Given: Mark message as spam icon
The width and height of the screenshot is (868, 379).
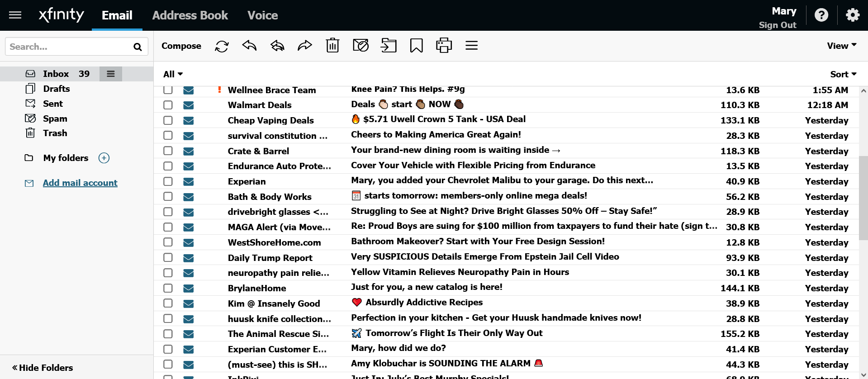Looking at the screenshot, I should coord(360,45).
